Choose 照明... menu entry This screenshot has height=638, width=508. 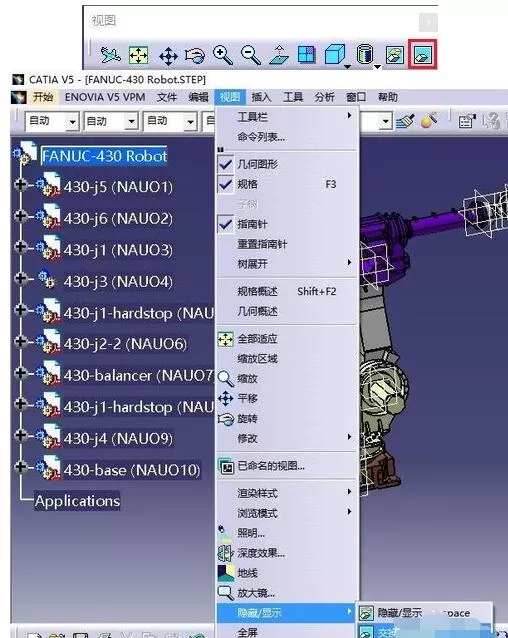[x=287, y=533]
